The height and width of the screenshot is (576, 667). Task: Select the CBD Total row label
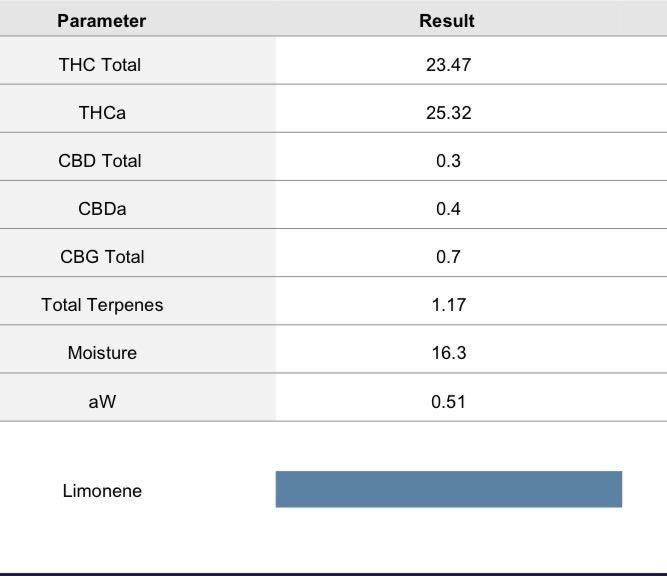pos(100,161)
